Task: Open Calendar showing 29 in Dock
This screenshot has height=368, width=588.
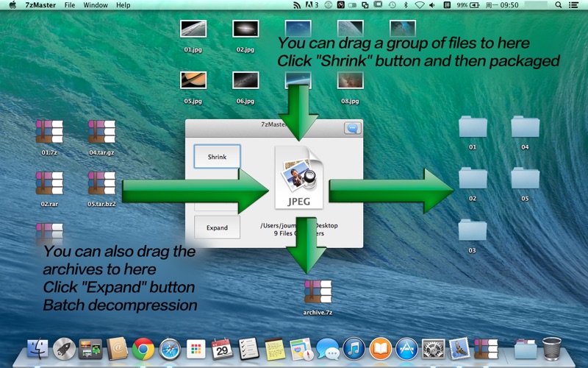Action: point(222,349)
